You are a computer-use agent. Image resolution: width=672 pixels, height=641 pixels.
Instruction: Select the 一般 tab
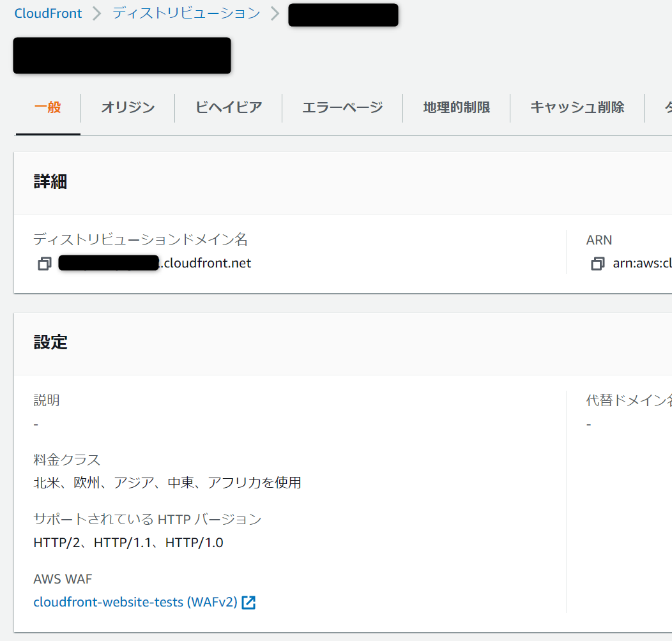[x=47, y=107]
